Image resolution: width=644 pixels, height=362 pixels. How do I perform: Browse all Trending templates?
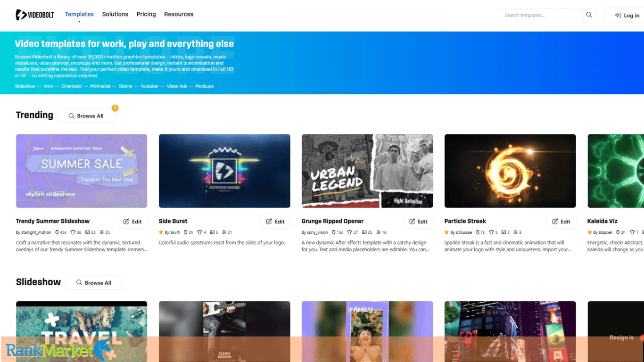click(x=86, y=115)
